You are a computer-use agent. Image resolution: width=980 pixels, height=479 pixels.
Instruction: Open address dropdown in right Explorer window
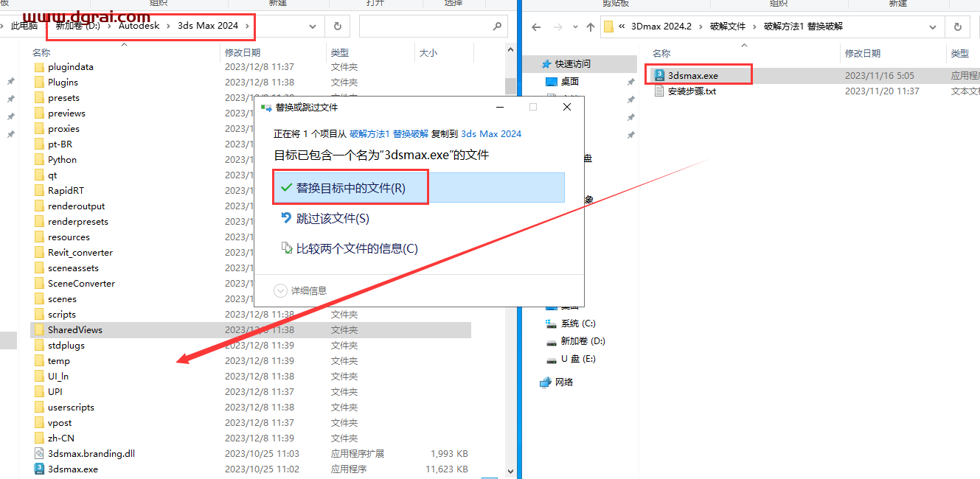coord(933,27)
